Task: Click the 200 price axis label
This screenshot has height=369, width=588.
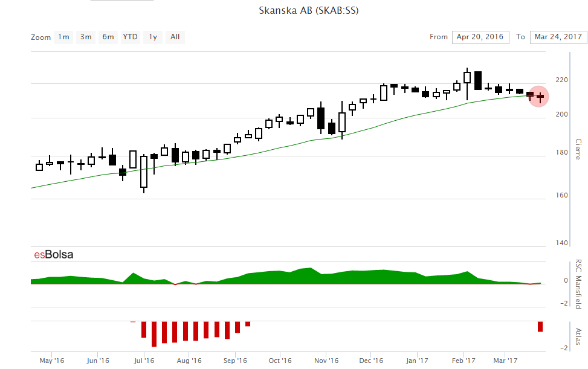Action: [x=562, y=114]
